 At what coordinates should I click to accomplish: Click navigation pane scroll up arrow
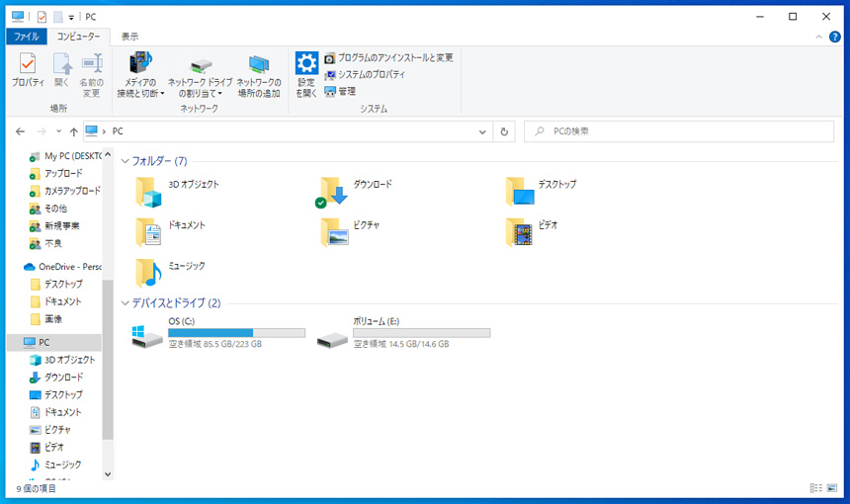(x=108, y=155)
